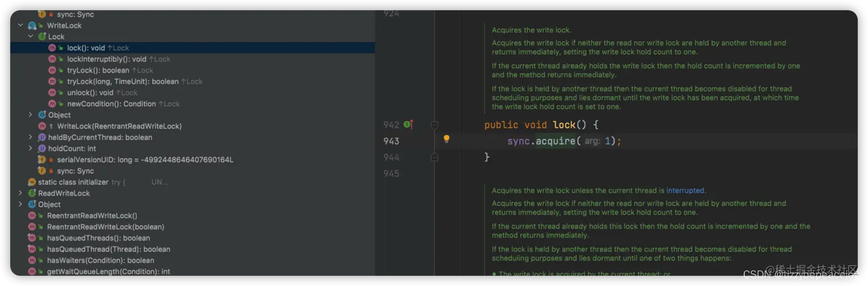
Task: Open the 'interrupted' link in the Javadoc
Action: pos(685,191)
